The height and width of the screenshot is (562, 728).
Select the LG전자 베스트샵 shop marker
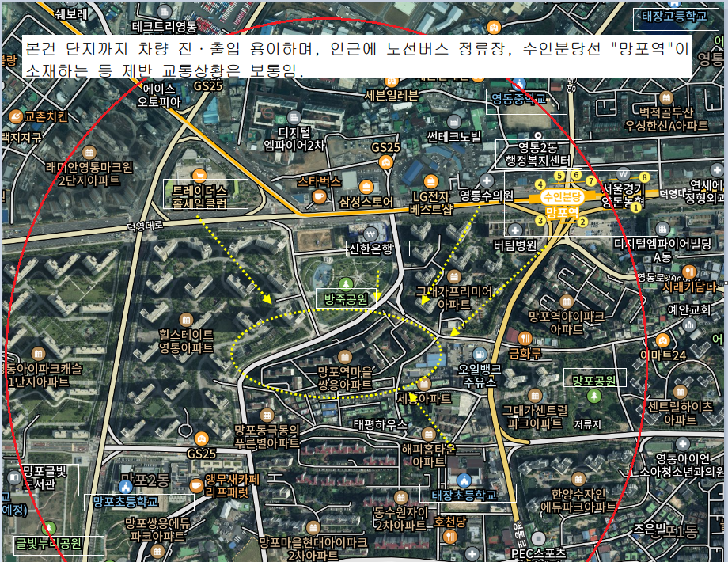tap(430, 182)
